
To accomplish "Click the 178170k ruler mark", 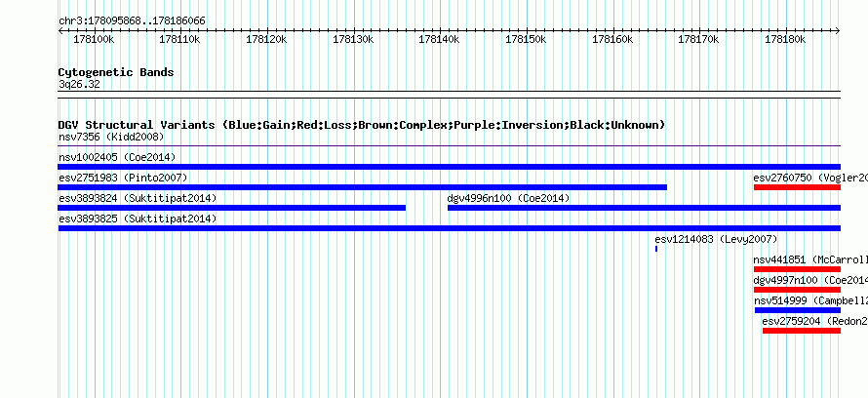I will pos(699,39).
